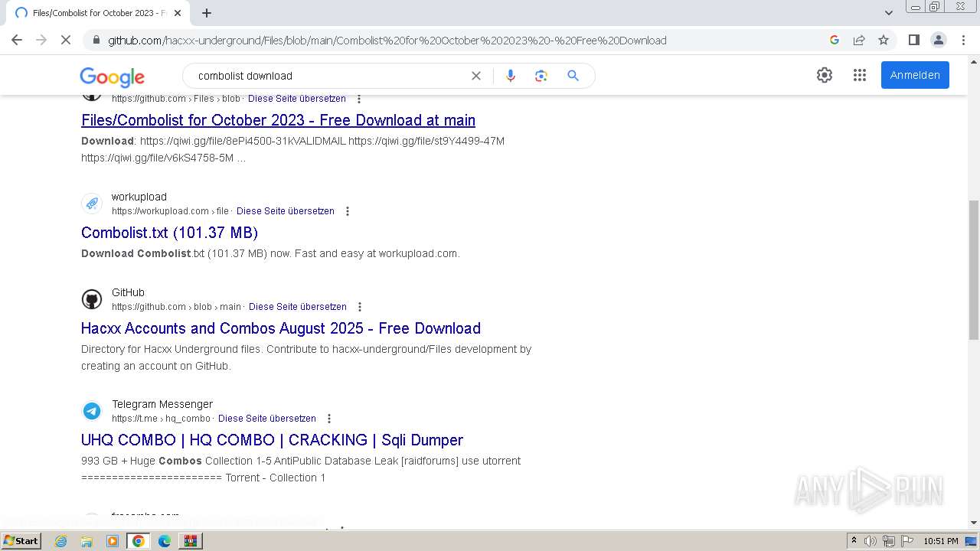Image resolution: width=980 pixels, height=551 pixels.
Task: Toggle the Chrome side panel
Action: (914, 40)
